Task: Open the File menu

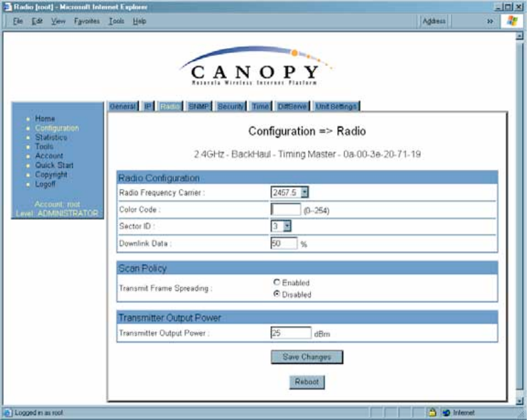Action: coord(18,21)
